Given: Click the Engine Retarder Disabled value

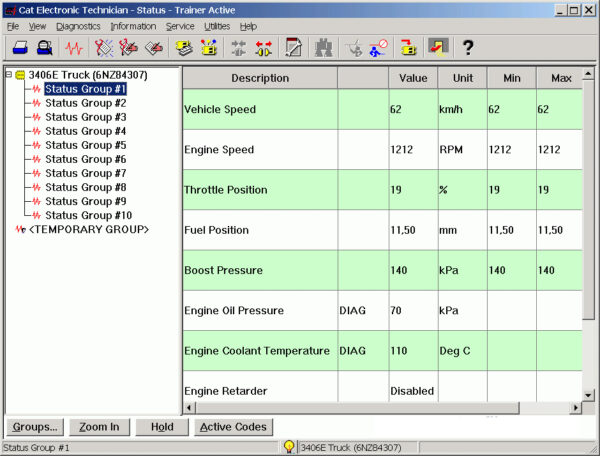Looking at the screenshot, I should coord(412,391).
